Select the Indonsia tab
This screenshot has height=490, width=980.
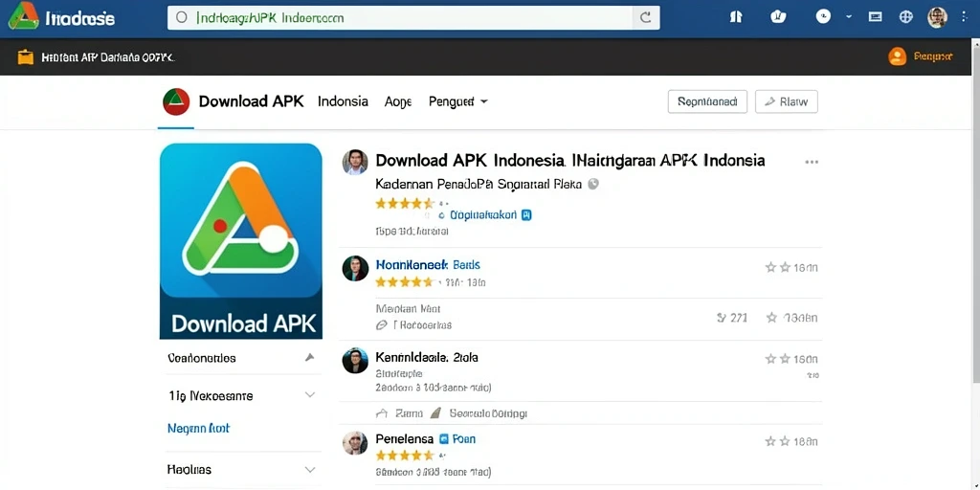(x=343, y=101)
